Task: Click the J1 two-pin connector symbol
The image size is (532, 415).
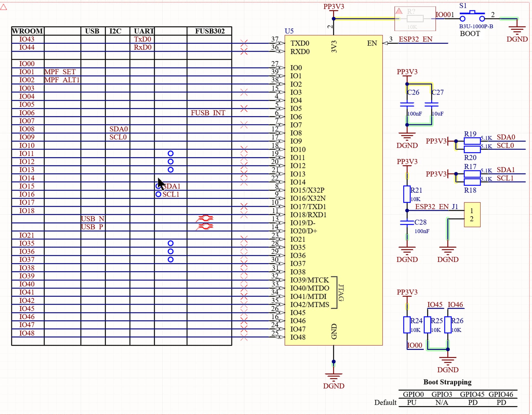Action: click(472, 215)
